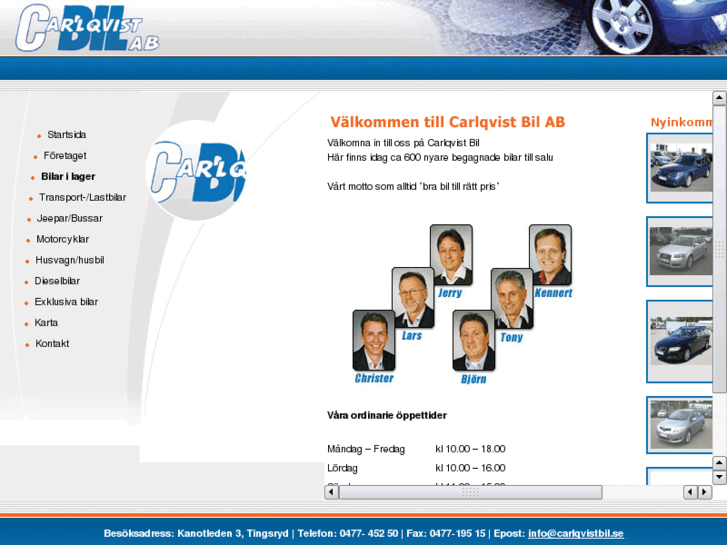Viewport: 727px width, 545px height.
Task: Browse the Motorcyklar category
Action: 63,239
